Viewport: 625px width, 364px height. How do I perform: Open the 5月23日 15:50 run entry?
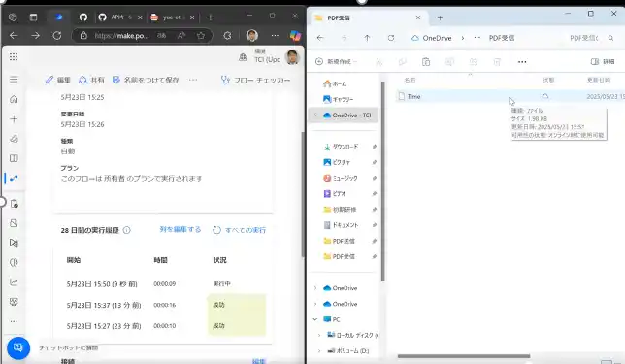click(x=102, y=283)
